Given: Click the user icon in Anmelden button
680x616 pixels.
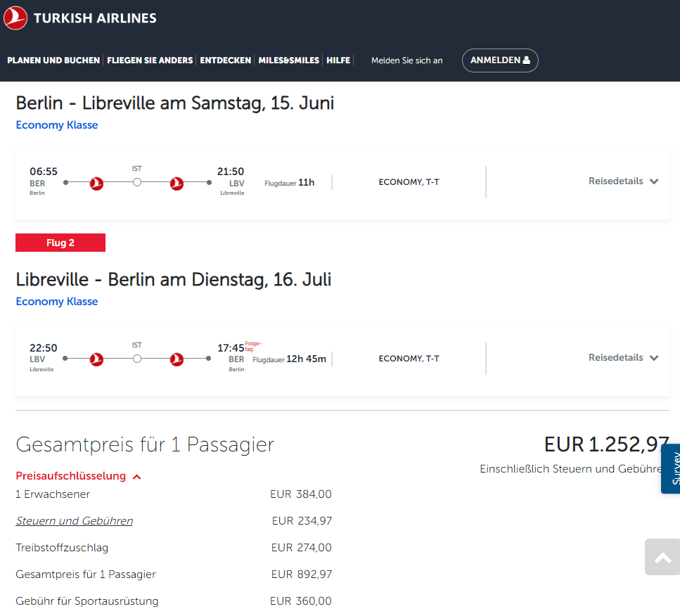Looking at the screenshot, I should 526,60.
